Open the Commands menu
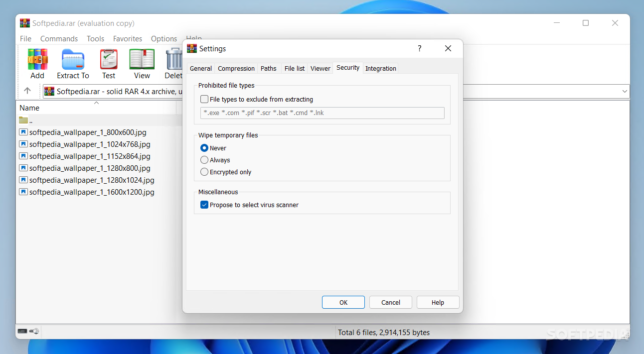The width and height of the screenshot is (644, 354). tap(59, 38)
